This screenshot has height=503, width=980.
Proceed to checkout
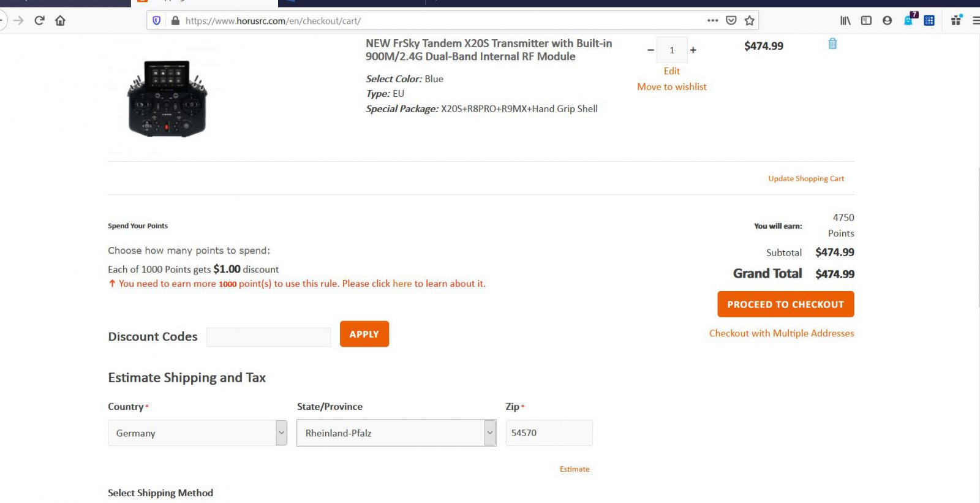tap(786, 304)
